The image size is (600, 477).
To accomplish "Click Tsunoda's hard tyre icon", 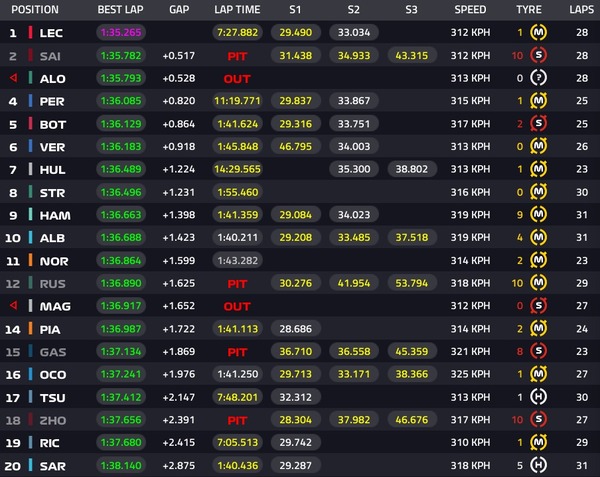I will pos(538,397).
